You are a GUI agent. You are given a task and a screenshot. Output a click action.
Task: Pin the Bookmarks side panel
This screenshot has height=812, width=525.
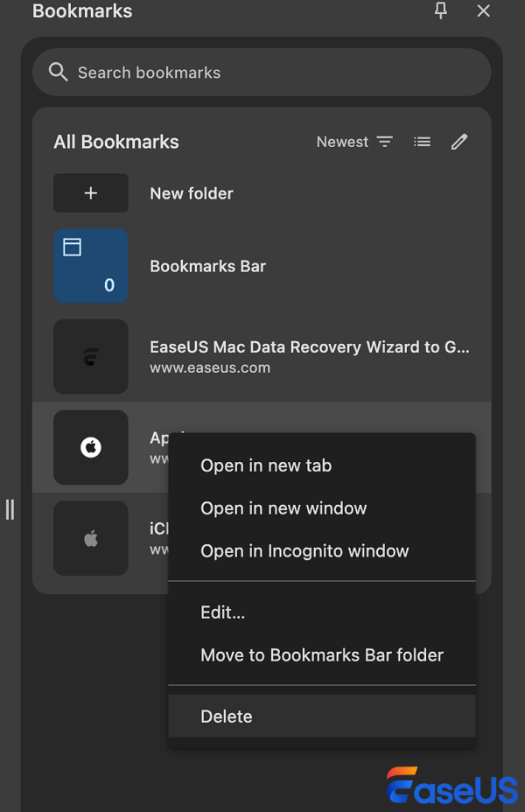point(441,10)
